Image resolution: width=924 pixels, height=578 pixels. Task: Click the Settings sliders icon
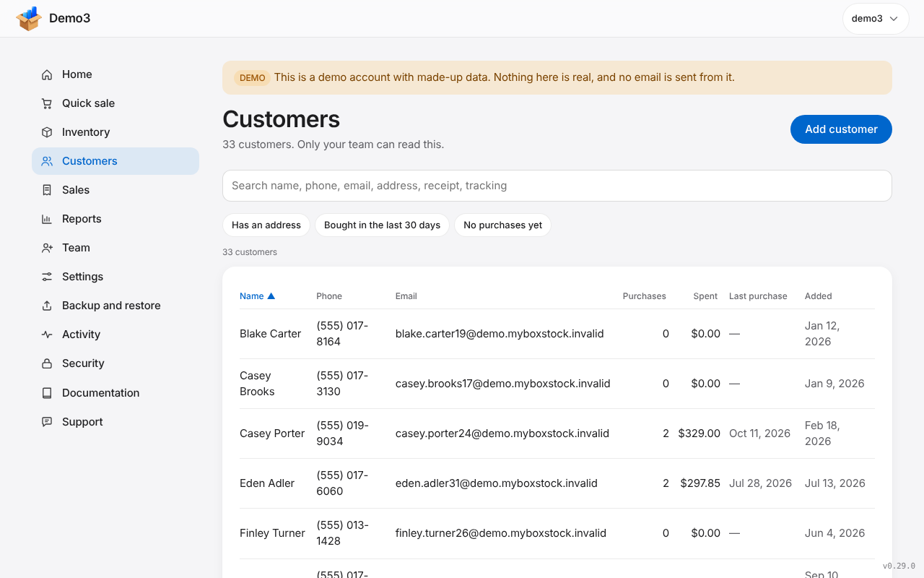coord(47,277)
